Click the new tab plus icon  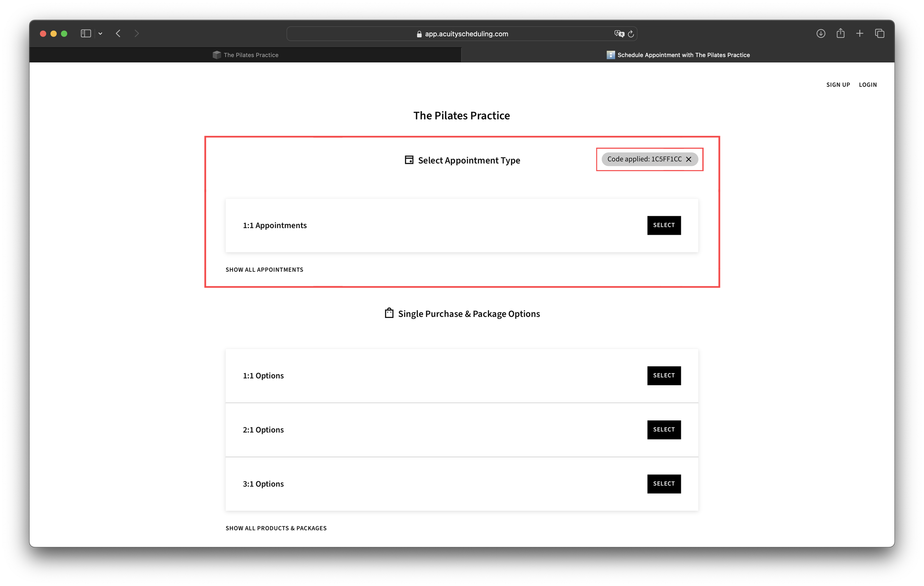(860, 34)
